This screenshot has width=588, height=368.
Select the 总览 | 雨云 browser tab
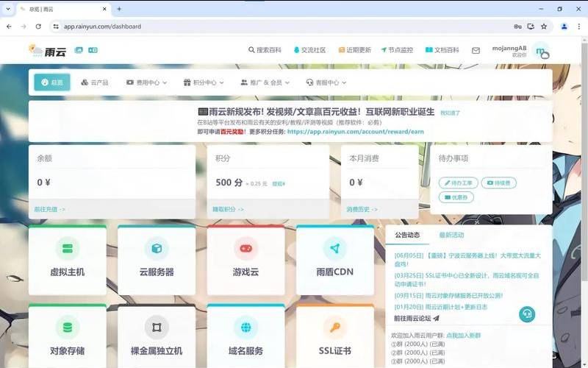coord(63,9)
